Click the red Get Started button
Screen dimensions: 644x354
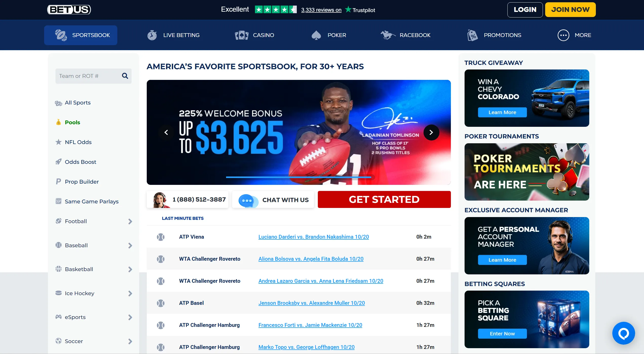tap(384, 200)
